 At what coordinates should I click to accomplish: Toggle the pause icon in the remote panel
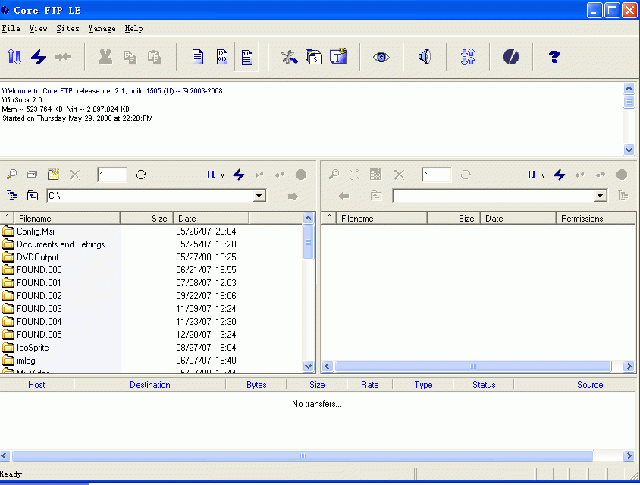click(x=531, y=175)
